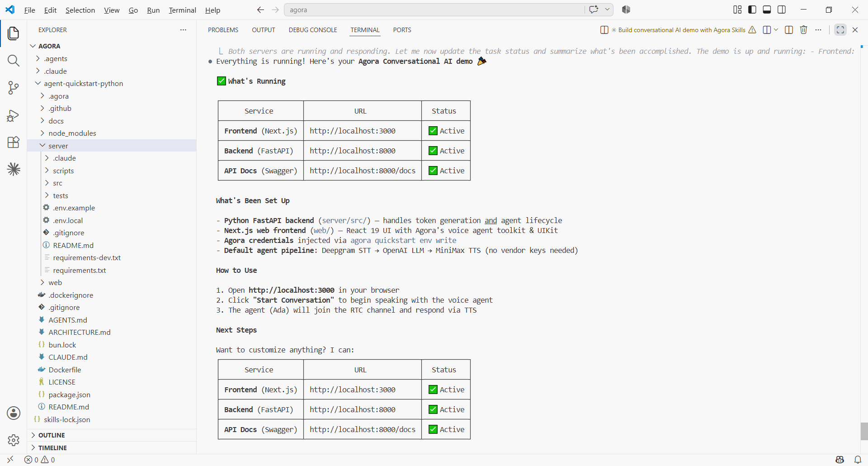The height and width of the screenshot is (466, 868).
Task: Open the Extensions view
Action: click(x=14, y=142)
